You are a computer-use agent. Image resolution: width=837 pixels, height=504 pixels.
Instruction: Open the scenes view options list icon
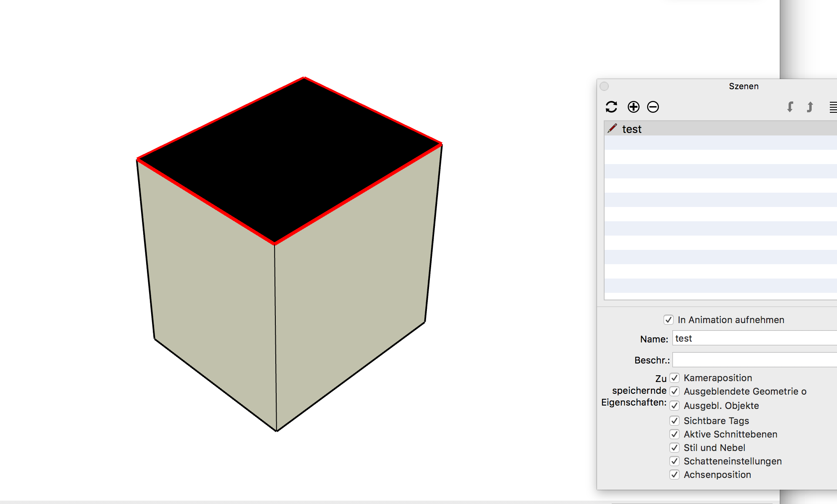833,107
